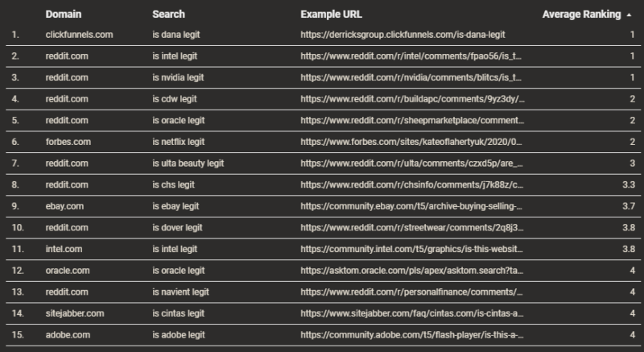
Task: Sort table by Domain column header
Action: [63, 14]
